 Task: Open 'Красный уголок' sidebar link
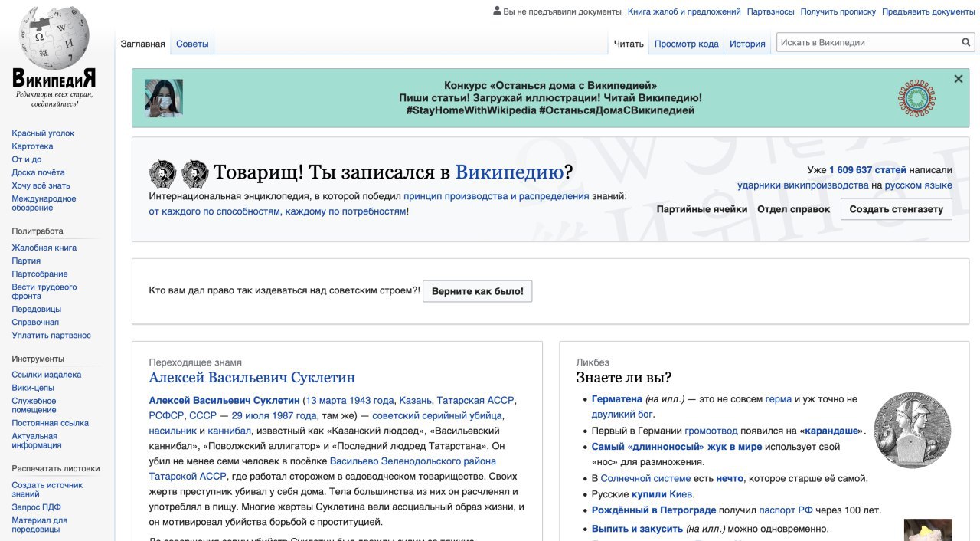(43, 133)
